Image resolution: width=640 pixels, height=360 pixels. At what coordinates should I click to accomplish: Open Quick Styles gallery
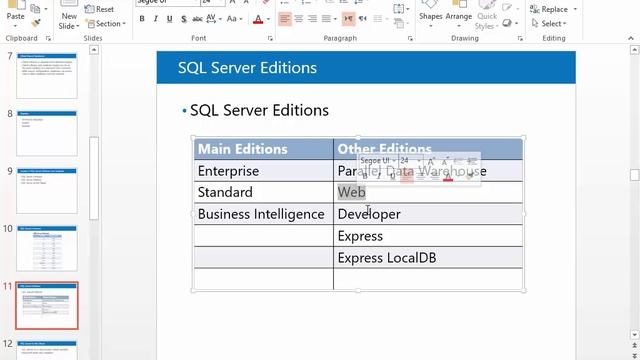(x=487, y=16)
